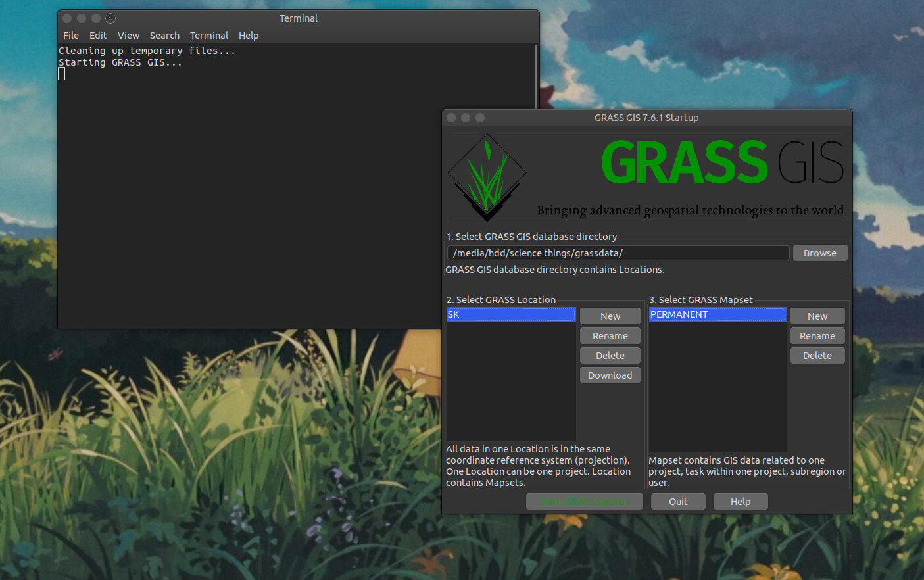Close the Terminal window
The width and height of the screenshot is (924, 580).
(67, 18)
